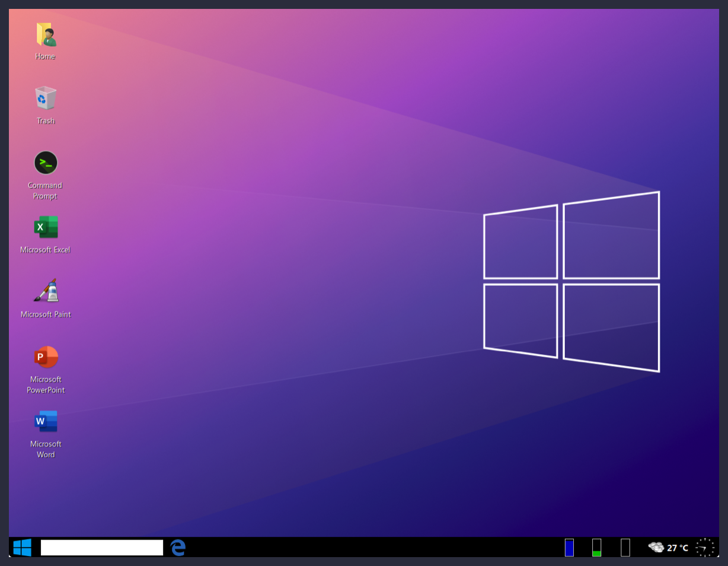Select the Microsoft PowerPoint desktop icon
Image resolution: width=728 pixels, height=566 pixels.
46,357
